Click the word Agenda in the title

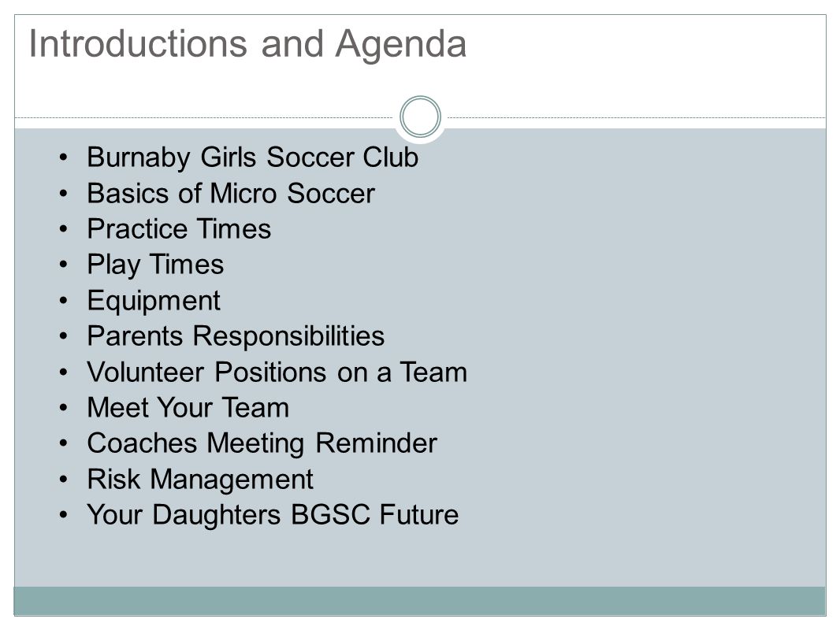pyautogui.click(x=401, y=46)
